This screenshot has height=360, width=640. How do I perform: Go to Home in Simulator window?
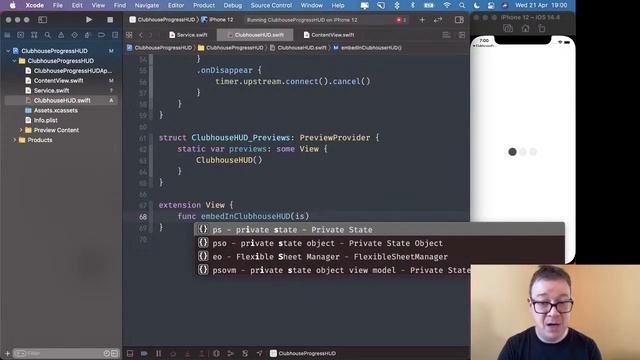click(x=525, y=28)
